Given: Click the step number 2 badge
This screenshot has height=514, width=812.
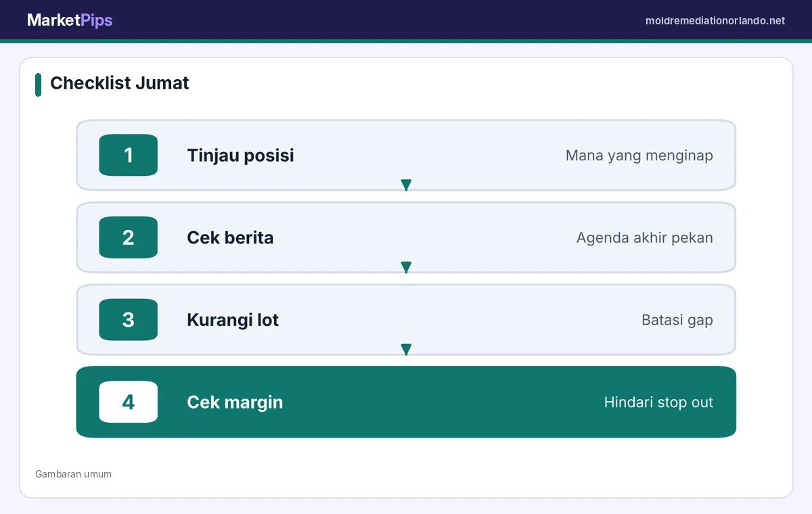Looking at the screenshot, I should [129, 237].
